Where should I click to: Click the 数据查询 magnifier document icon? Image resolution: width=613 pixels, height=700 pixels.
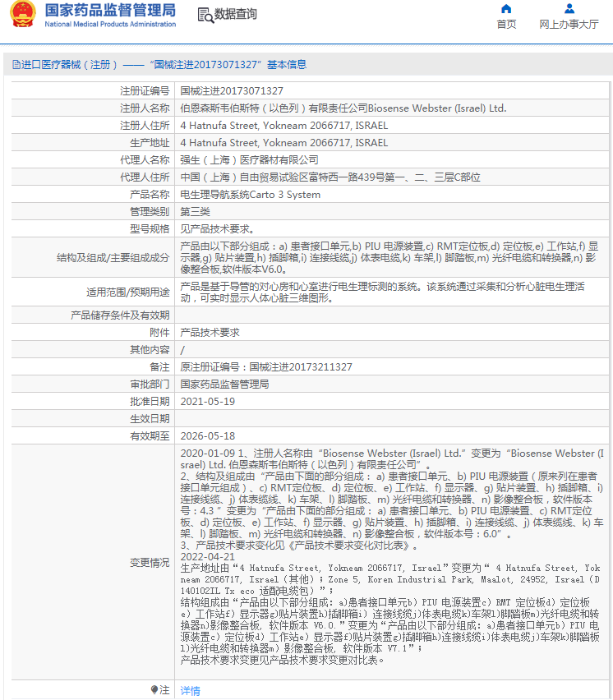tap(205, 15)
